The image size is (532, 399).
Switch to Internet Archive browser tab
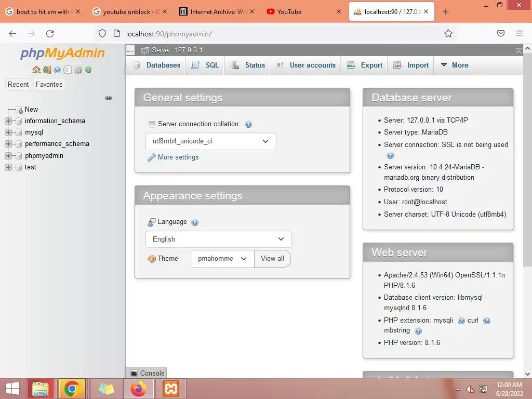217,11
